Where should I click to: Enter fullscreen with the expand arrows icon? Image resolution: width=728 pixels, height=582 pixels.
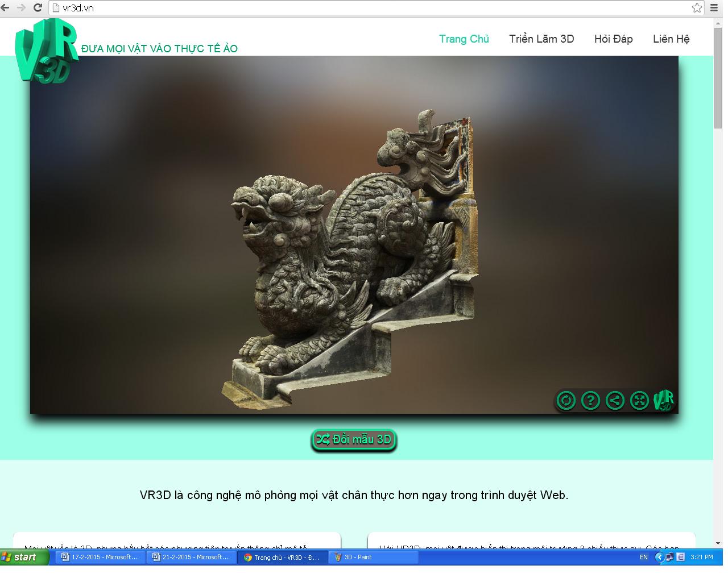tap(639, 401)
